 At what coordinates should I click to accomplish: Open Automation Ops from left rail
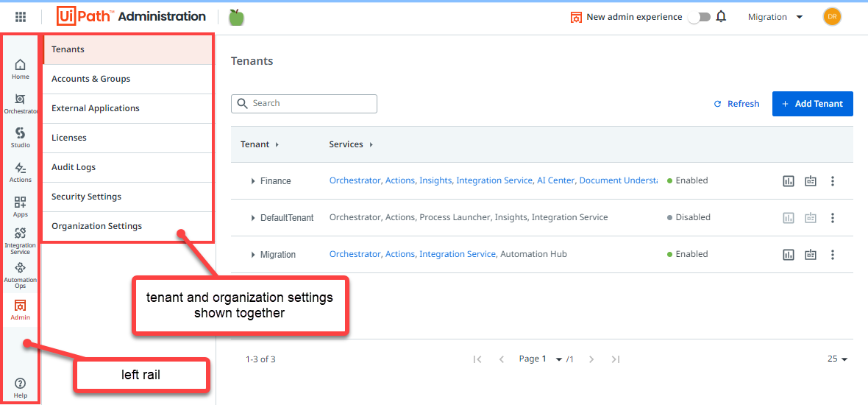coord(21,275)
